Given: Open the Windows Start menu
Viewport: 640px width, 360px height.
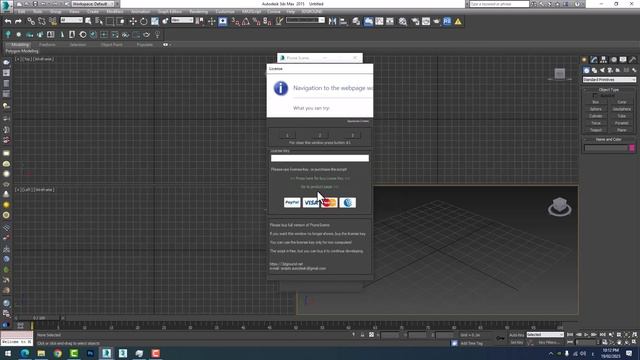Looking at the screenshot, I should [x=8, y=353].
